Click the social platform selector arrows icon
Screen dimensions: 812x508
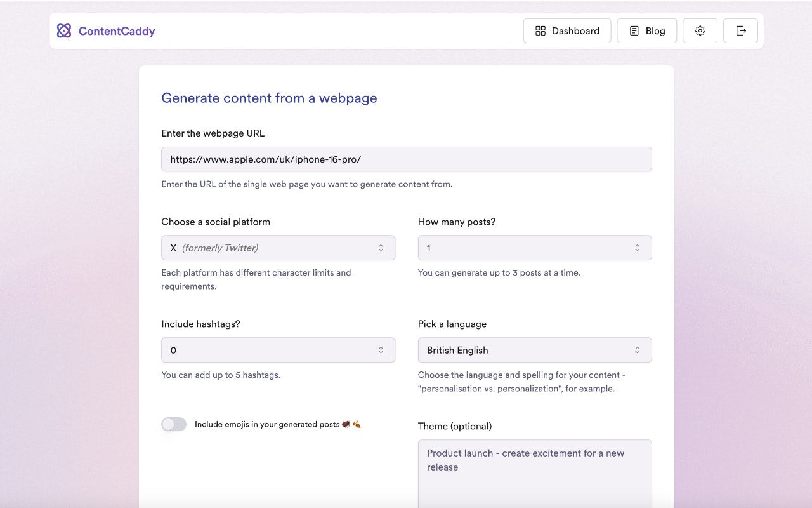(381, 248)
